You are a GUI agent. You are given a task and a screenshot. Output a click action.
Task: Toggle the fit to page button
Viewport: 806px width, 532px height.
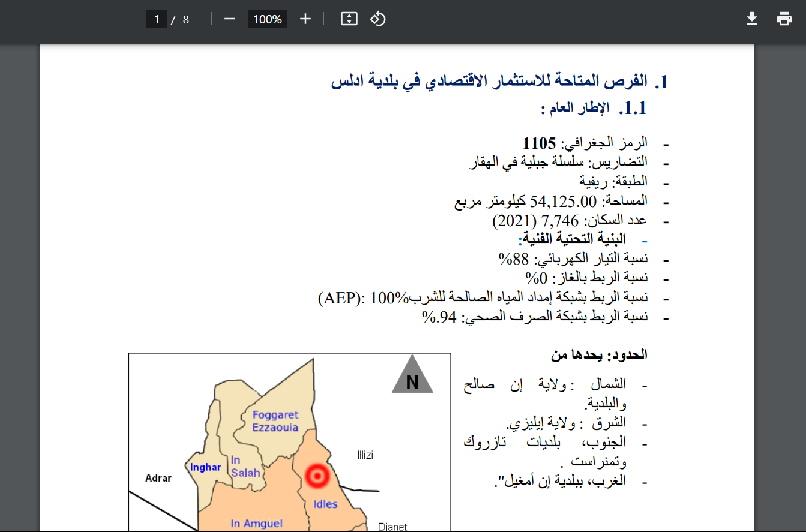pyautogui.click(x=349, y=19)
